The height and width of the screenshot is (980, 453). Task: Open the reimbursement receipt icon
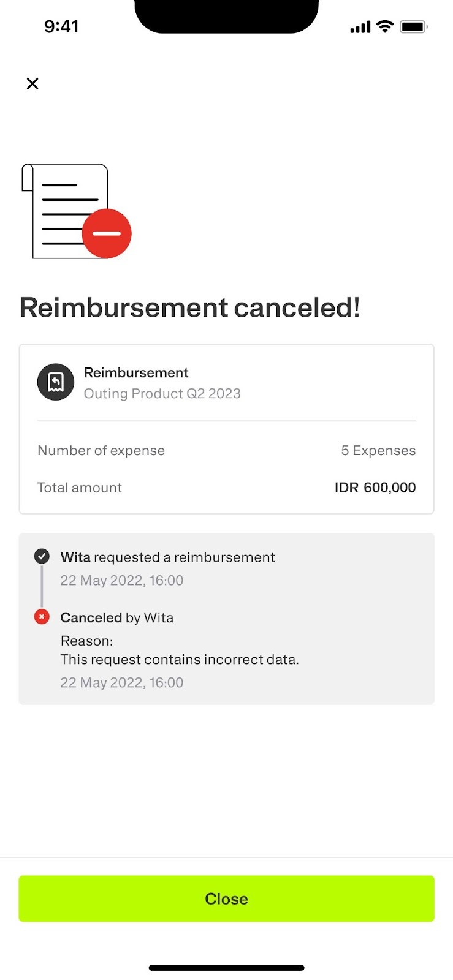coord(56,382)
